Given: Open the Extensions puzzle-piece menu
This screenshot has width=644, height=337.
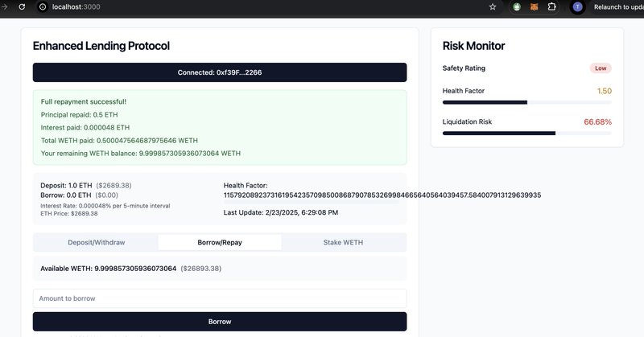Looking at the screenshot, I should coord(552,6).
